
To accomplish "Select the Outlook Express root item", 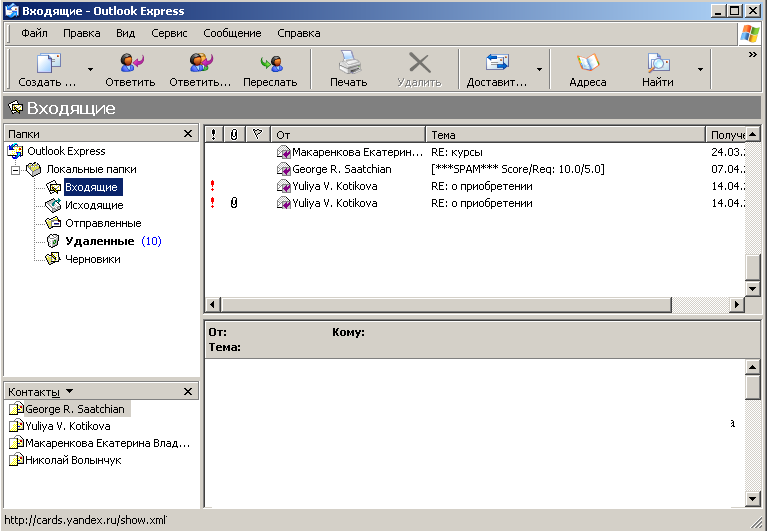I will tap(66, 151).
